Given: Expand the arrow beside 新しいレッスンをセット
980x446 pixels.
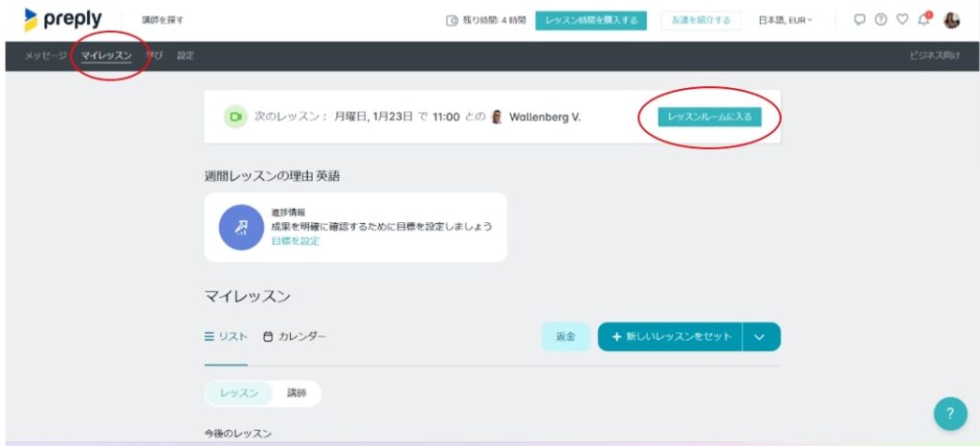Looking at the screenshot, I should 761,337.
